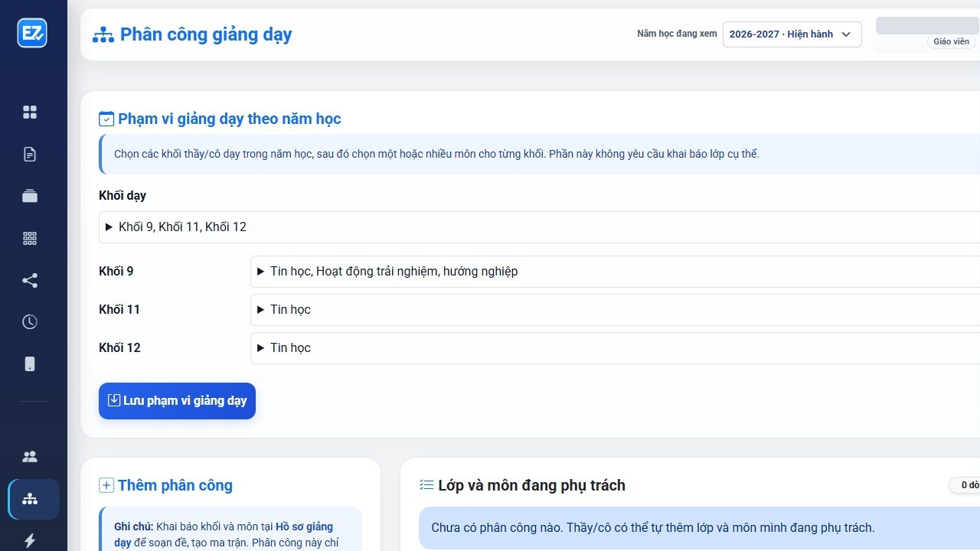Expand the Khối 12 Tin học subject list
Image resolution: width=980 pixels, height=551 pixels.
point(615,348)
